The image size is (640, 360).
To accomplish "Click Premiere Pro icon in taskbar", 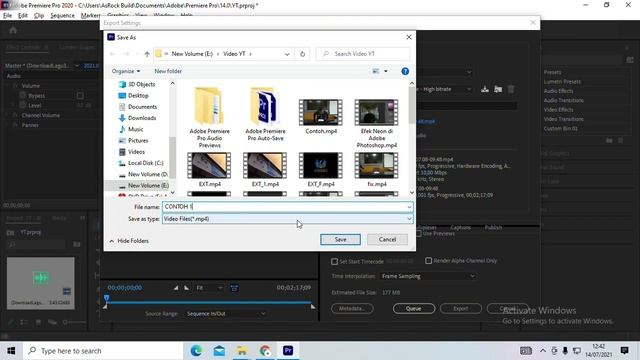I will pos(288,351).
